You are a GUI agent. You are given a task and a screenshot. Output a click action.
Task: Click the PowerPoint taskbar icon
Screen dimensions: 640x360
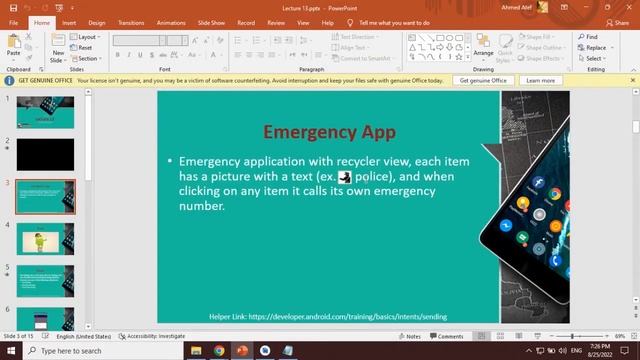point(242,351)
